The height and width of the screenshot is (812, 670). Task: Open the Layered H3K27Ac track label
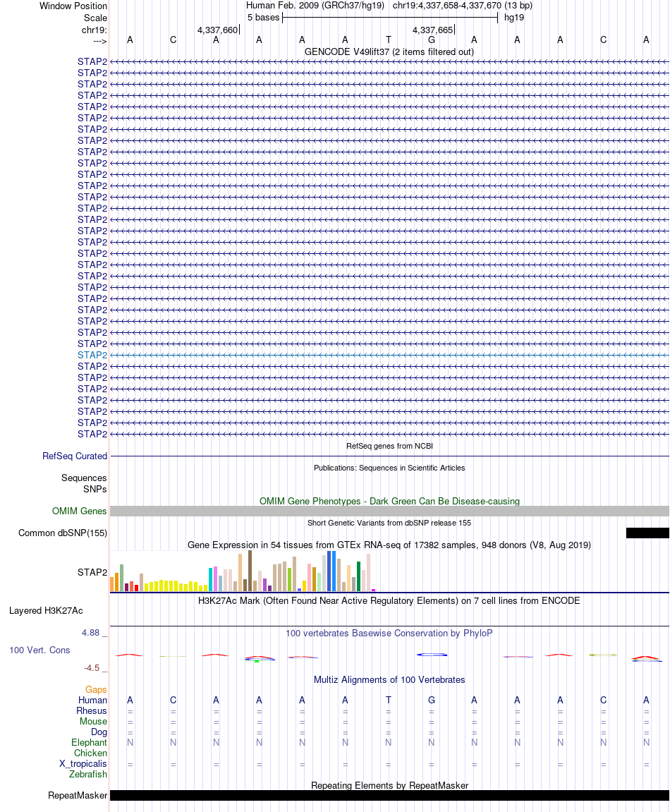pos(46,610)
